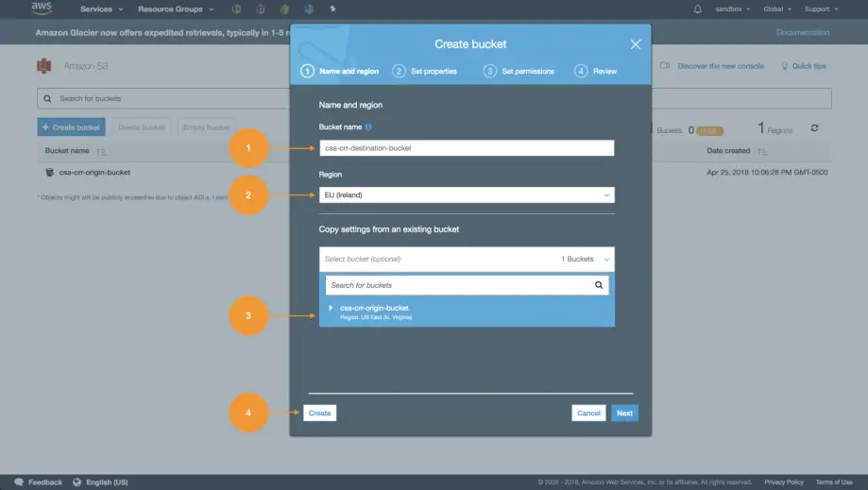Go to Name and region step

(x=340, y=72)
